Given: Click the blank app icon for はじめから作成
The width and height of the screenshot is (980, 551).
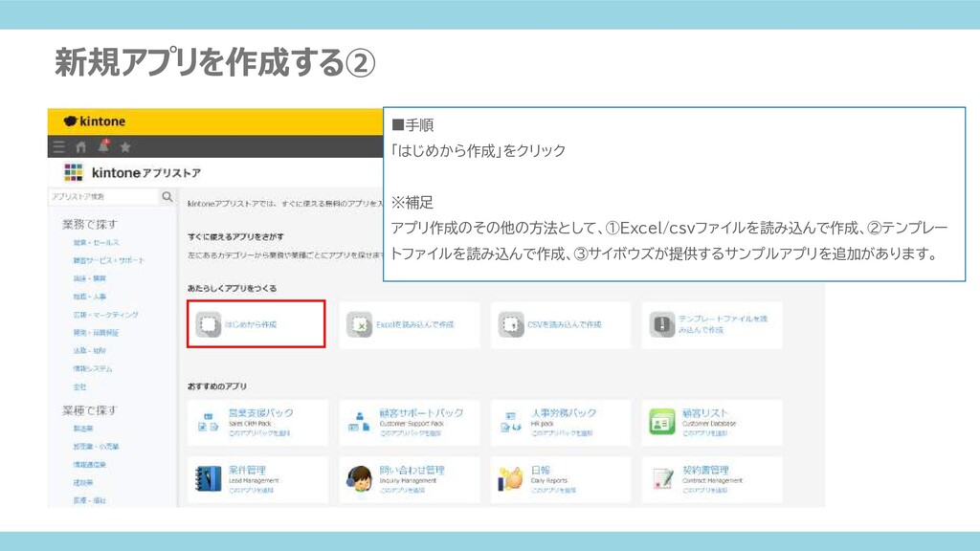Looking at the screenshot, I should coord(208,325).
